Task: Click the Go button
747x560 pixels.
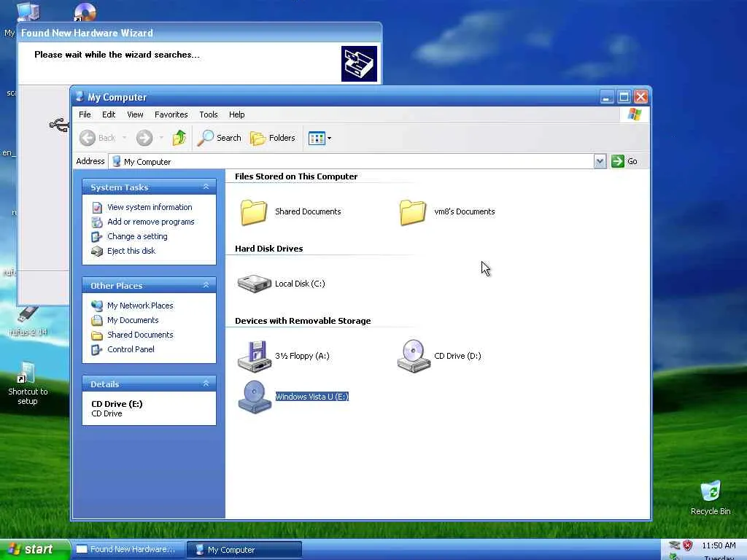Action: [x=624, y=161]
